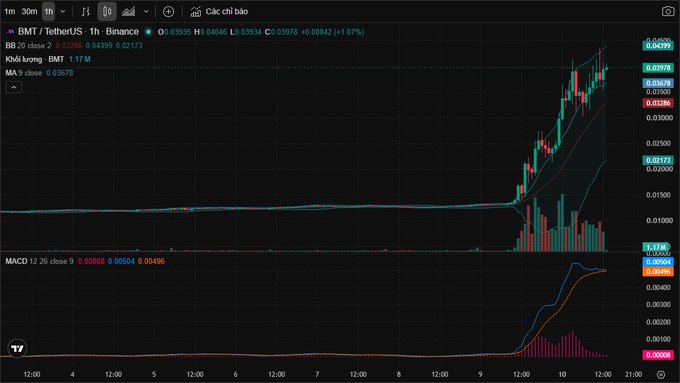Screen dimensions: 680x383
Task: Click the green market status dot
Action: coord(149,32)
